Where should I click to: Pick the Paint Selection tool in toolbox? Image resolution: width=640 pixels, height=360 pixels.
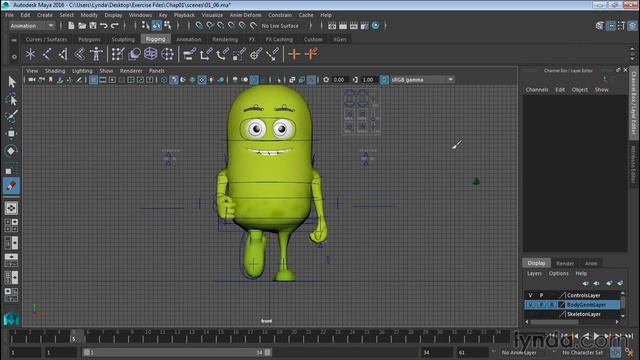pyautogui.click(x=11, y=116)
